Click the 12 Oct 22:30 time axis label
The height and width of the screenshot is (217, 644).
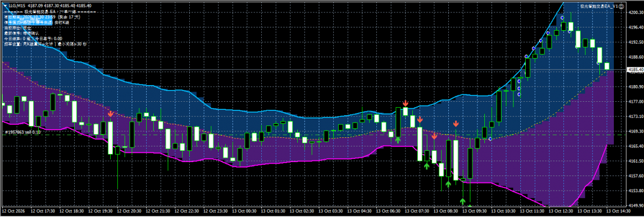[189, 211]
